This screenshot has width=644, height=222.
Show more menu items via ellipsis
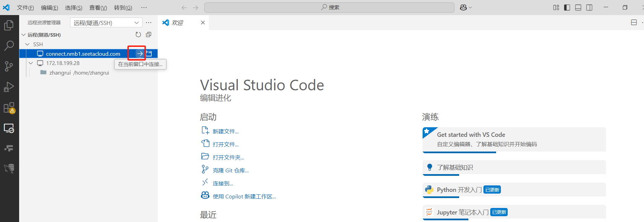[x=144, y=8]
